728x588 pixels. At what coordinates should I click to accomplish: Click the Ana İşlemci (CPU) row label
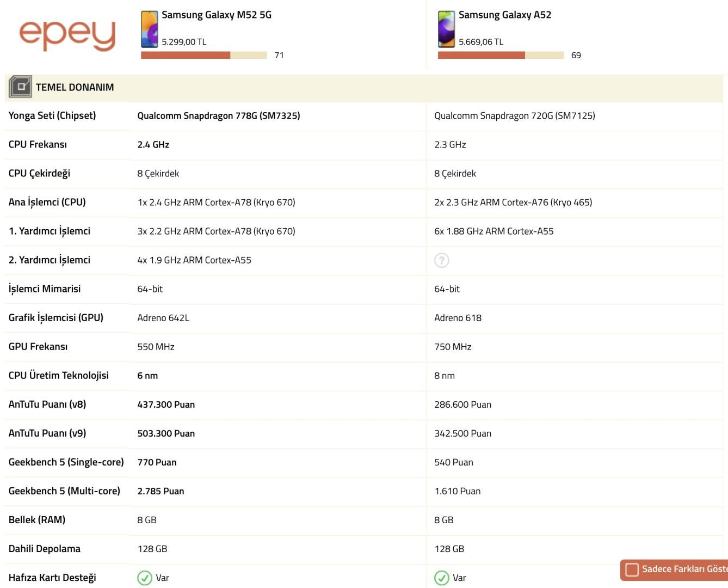[x=47, y=202]
